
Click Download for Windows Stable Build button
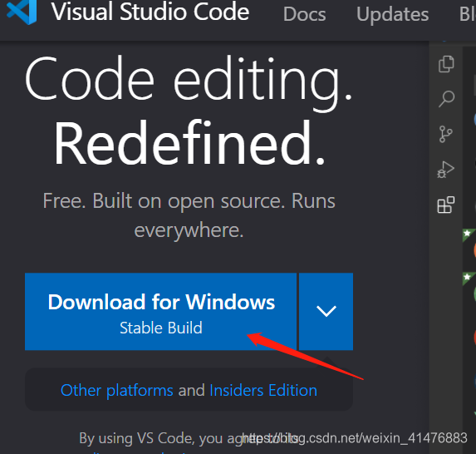tap(160, 312)
